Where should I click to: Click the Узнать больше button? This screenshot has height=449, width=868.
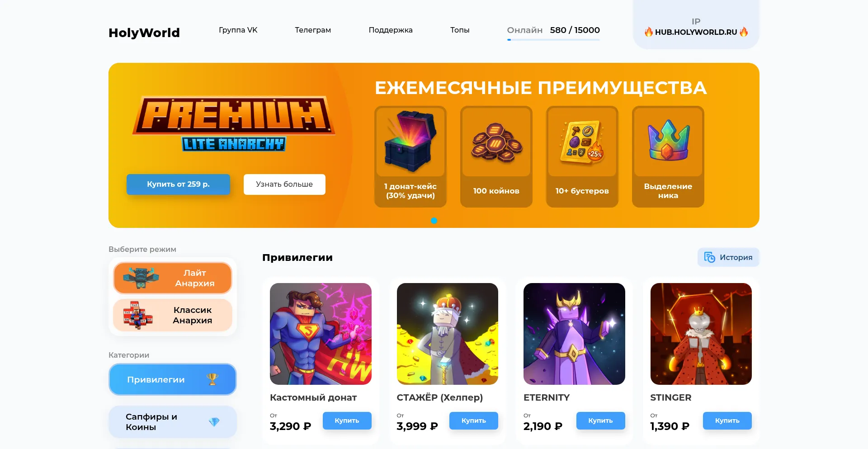click(x=284, y=184)
